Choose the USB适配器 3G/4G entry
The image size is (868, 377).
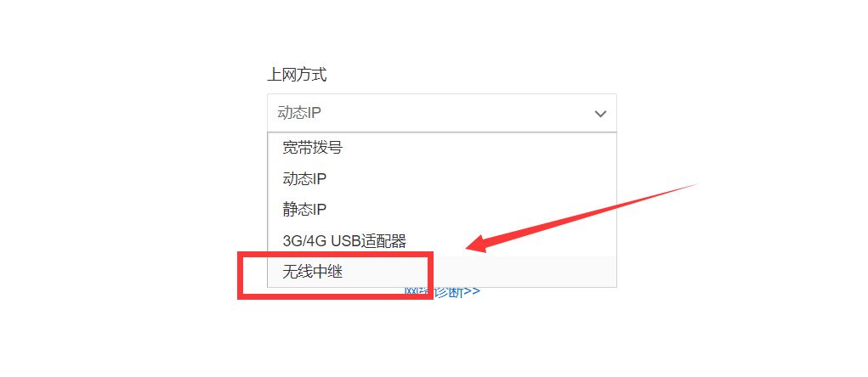click(442, 240)
